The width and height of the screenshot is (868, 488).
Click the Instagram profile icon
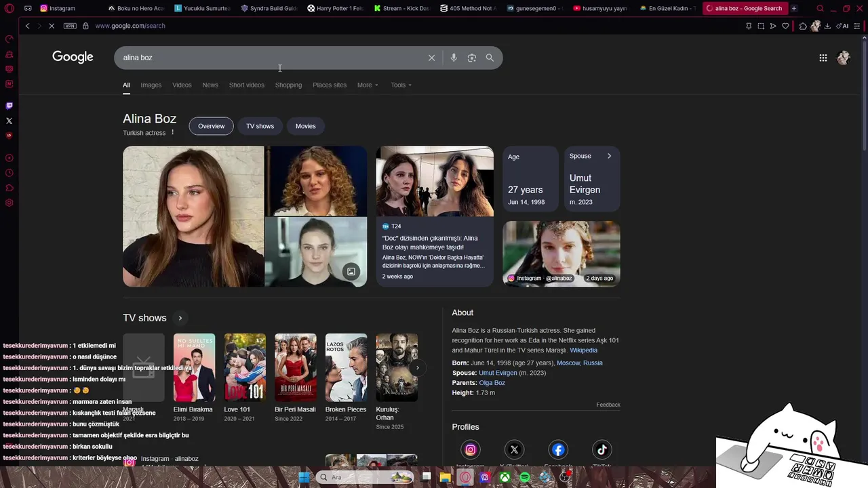[x=471, y=449]
